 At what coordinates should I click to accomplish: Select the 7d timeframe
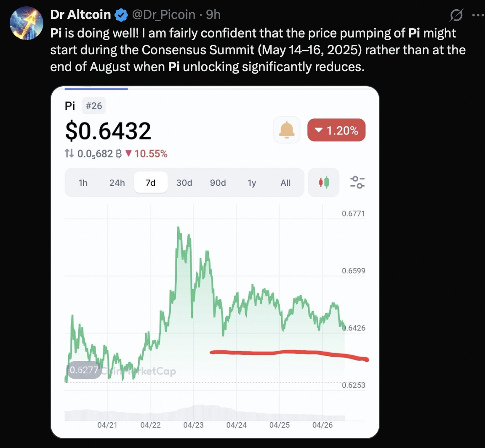[150, 183]
